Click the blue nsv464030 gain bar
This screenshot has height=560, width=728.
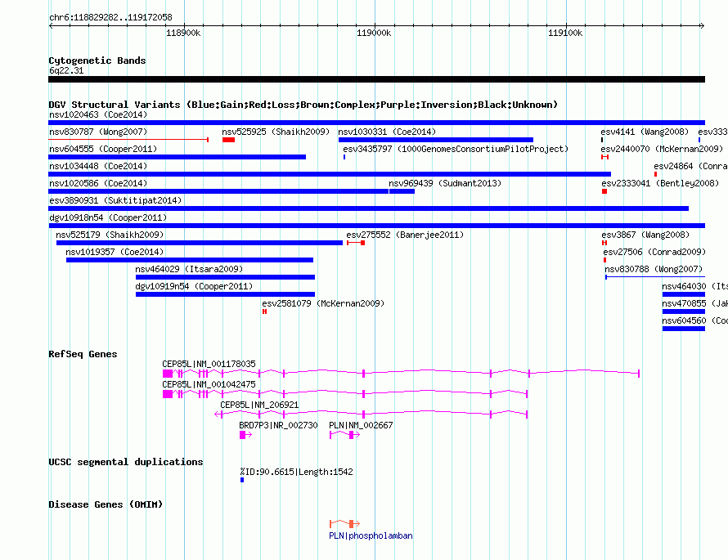click(684, 294)
